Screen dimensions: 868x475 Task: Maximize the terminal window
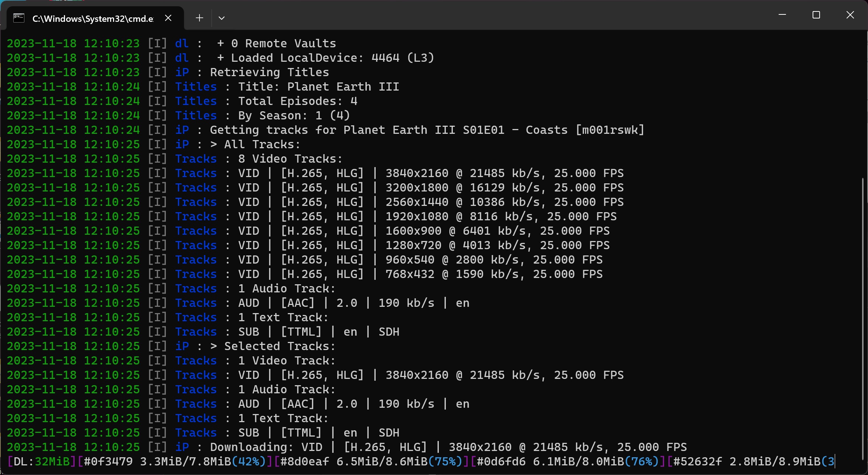pos(816,15)
